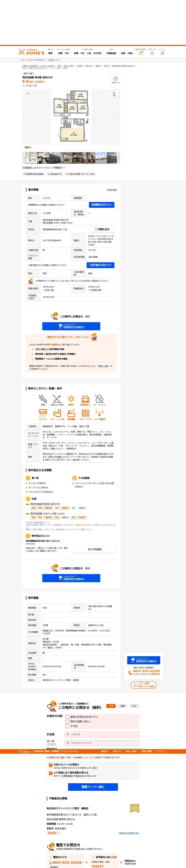Click 確認ページへ進む button
The width and height of the screenshot is (186, 868).
click(x=93, y=787)
